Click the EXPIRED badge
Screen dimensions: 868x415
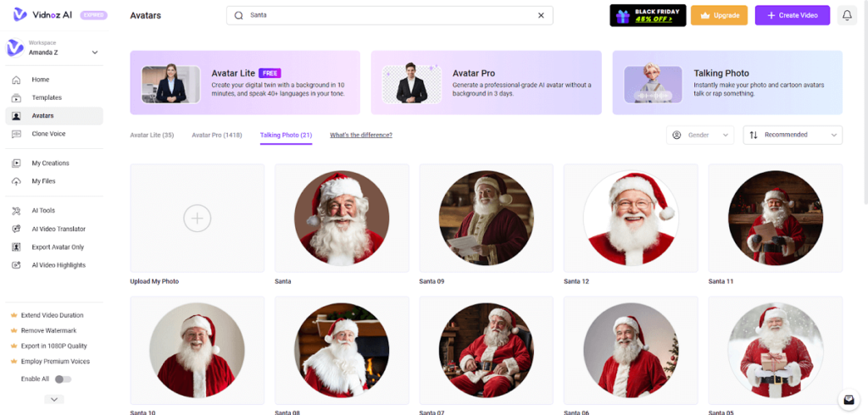(x=93, y=15)
